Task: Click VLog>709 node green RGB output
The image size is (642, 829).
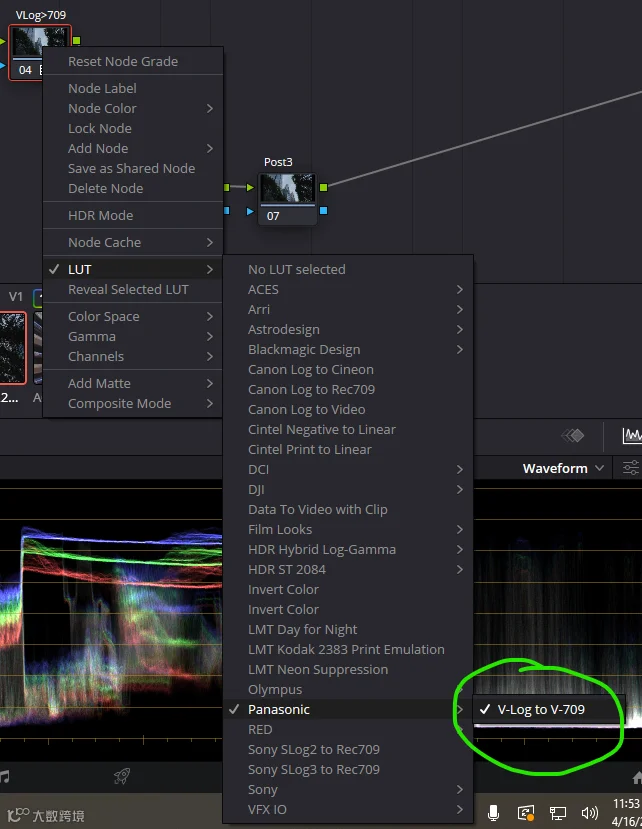Action: point(77,40)
